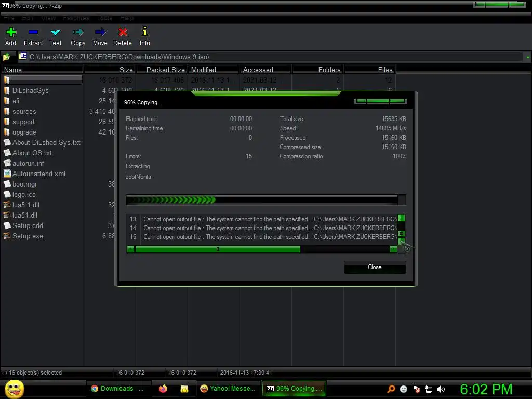This screenshot has width=532, height=399.
Task: Open the Favorites menu
Action: click(x=76, y=18)
